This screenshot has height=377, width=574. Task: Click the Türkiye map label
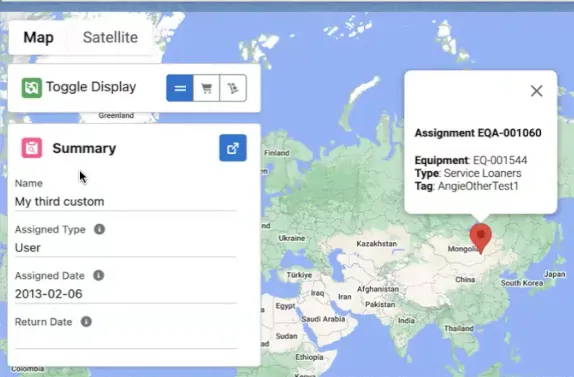point(299,275)
